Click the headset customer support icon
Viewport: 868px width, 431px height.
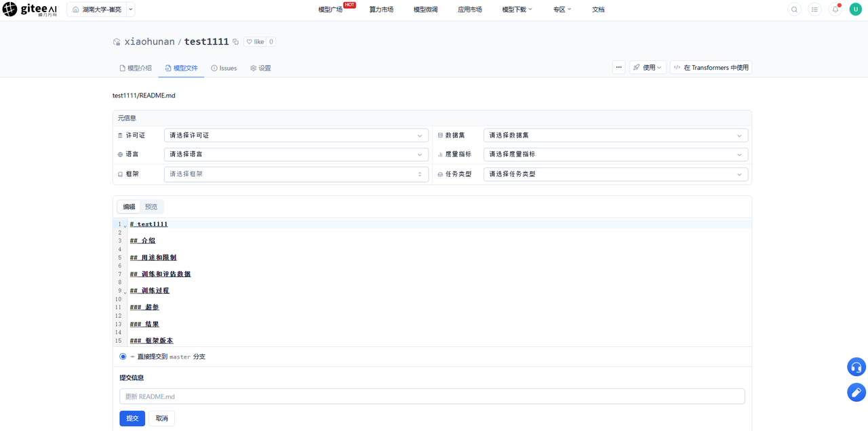(856, 367)
